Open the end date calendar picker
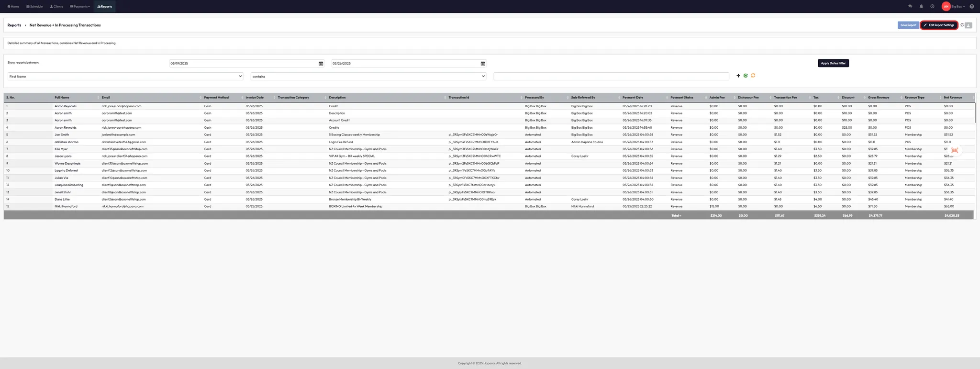Viewport: 980px width, 369px height. pyautogui.click(x=483, y=63)
